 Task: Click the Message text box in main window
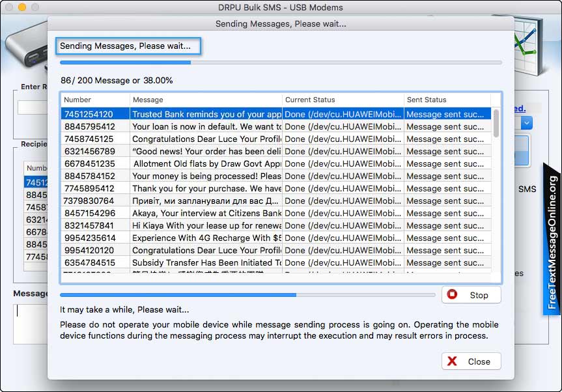pyautogui.click(x=31, y=324)
